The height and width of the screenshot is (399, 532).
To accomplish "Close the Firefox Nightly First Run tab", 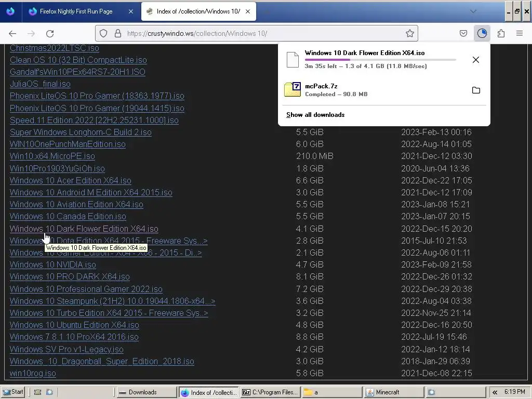I will coord(131,11).
